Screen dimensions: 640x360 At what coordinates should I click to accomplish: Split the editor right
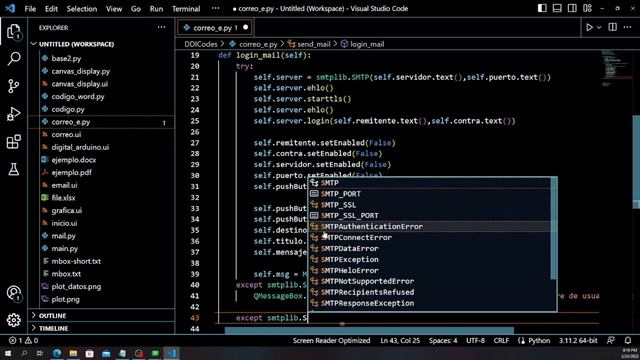(613, 27)
